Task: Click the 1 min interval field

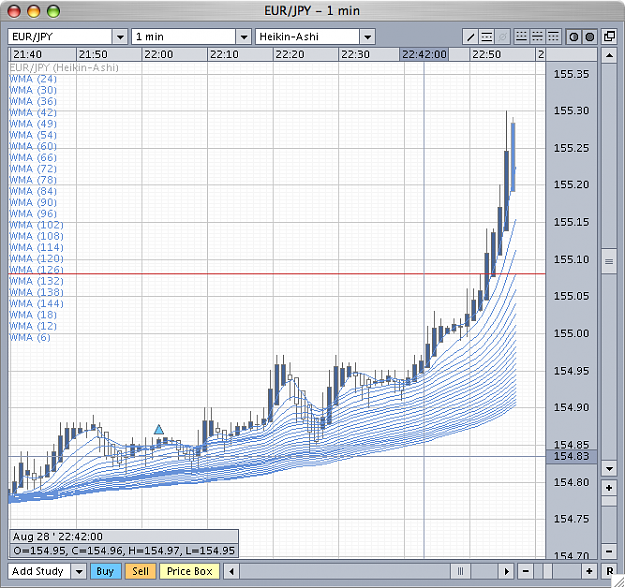Action: point(184,37)
